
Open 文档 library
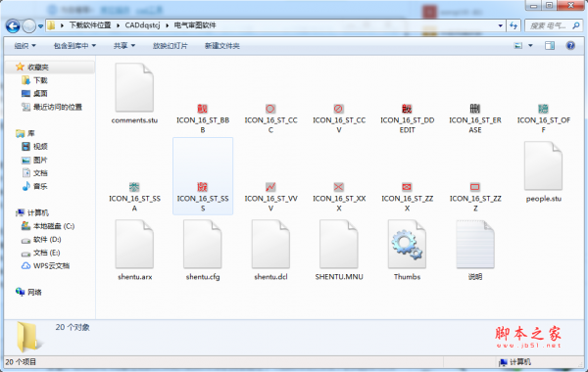(35, 172)
